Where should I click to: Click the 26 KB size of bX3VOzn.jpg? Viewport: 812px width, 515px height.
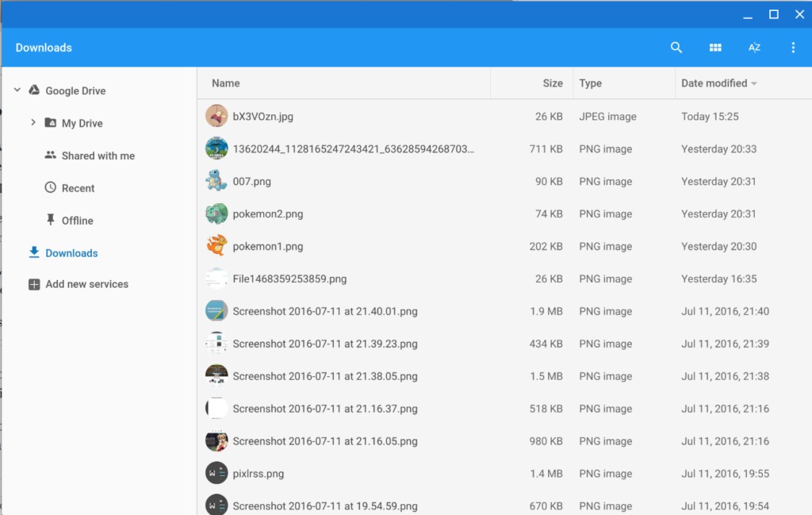coord(549,117)
